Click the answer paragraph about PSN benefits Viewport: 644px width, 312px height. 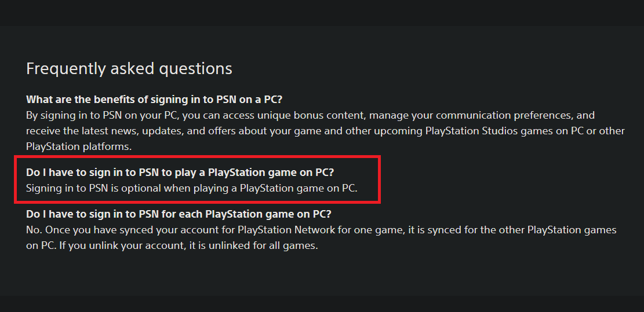[325, 131]
